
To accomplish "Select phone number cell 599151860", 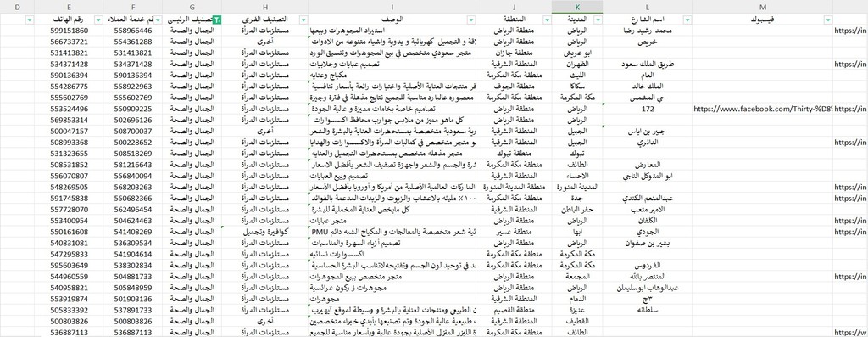I will (x=69, y=31).
